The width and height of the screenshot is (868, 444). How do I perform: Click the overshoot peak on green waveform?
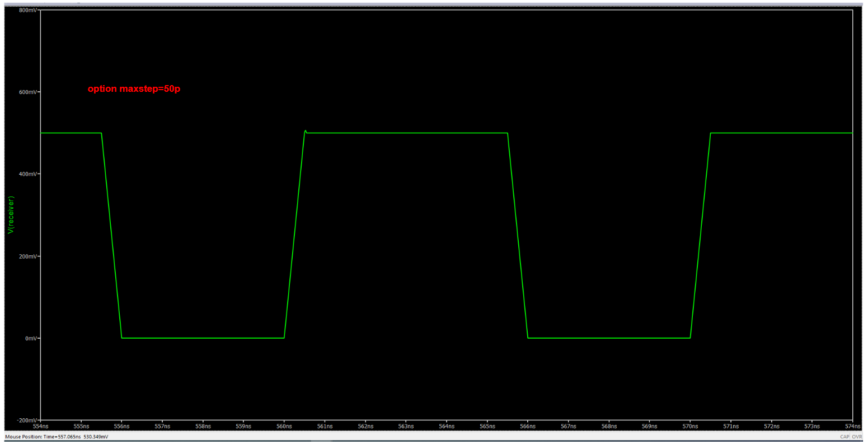click(305, 131)
